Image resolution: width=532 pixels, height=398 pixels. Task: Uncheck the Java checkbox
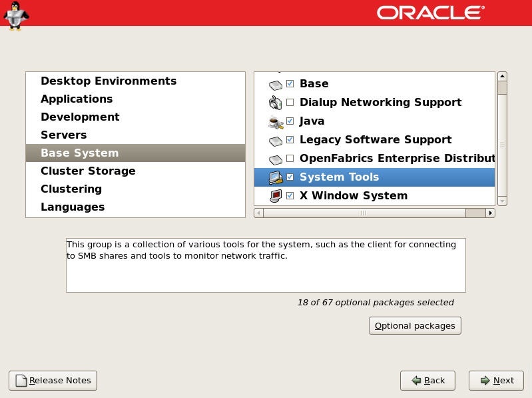(290, 121)
